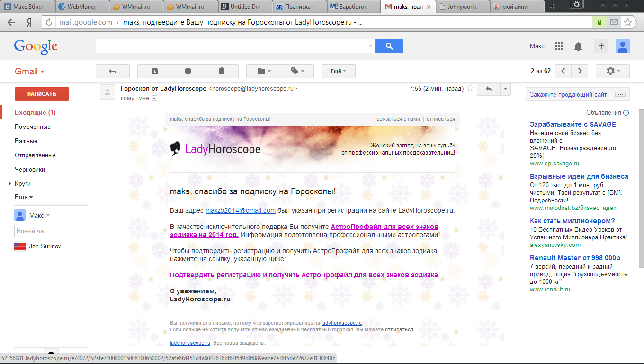Open the settings gear dropdown

pyautogui.click(x=613, y=71)
